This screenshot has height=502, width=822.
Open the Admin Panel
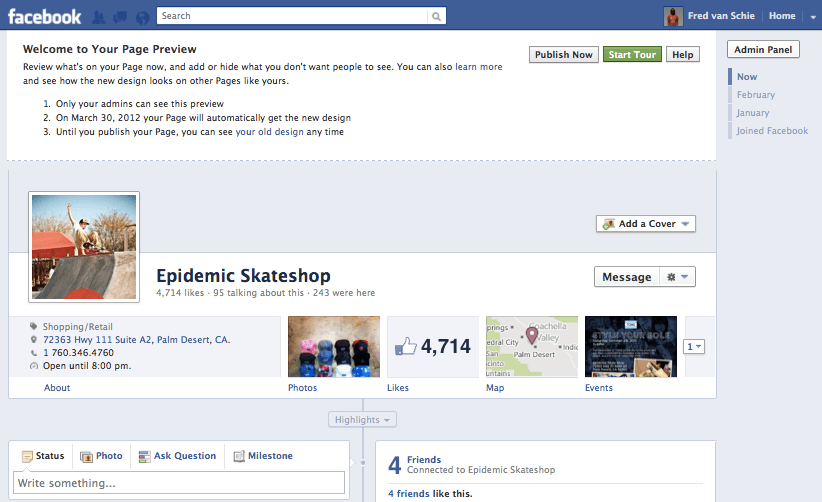click(x=763, y=49)
